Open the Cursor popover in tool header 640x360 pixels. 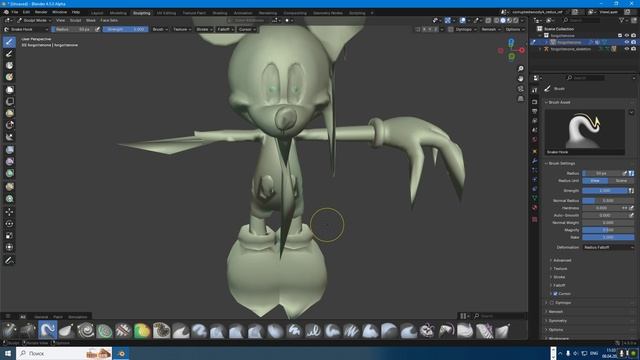pos(247,29)
